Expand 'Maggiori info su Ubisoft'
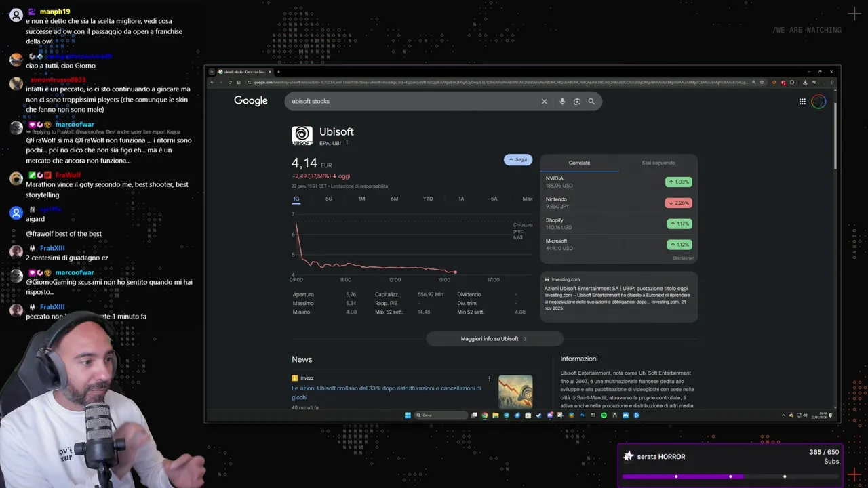The height and width of the screenshot is (488, 868). pyautogui.click(x=494, y=338)
